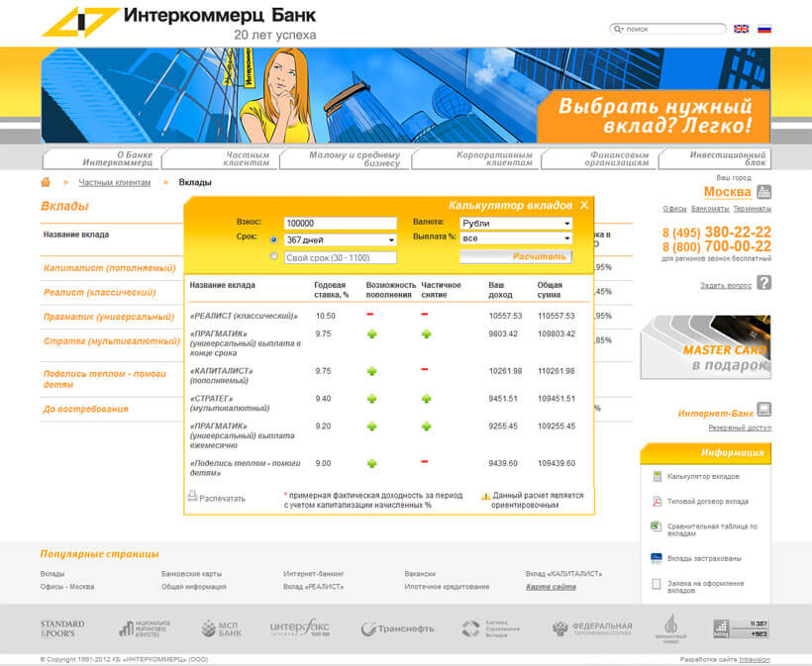Click Национальное рейтинговое агентство logo
Viewport: 812px width, 666px height.
[x=145, y=628]
